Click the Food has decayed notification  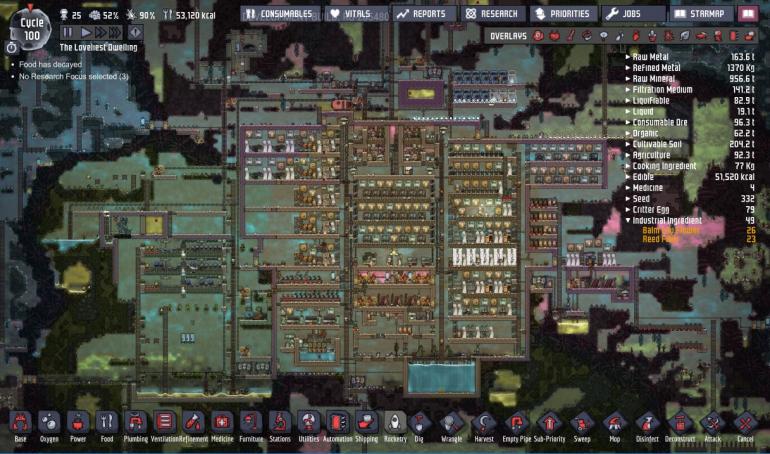coord(50,64)
